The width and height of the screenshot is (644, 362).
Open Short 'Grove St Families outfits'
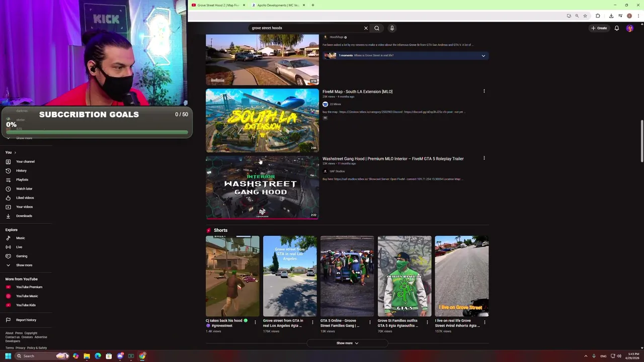[x=405, y=276]
